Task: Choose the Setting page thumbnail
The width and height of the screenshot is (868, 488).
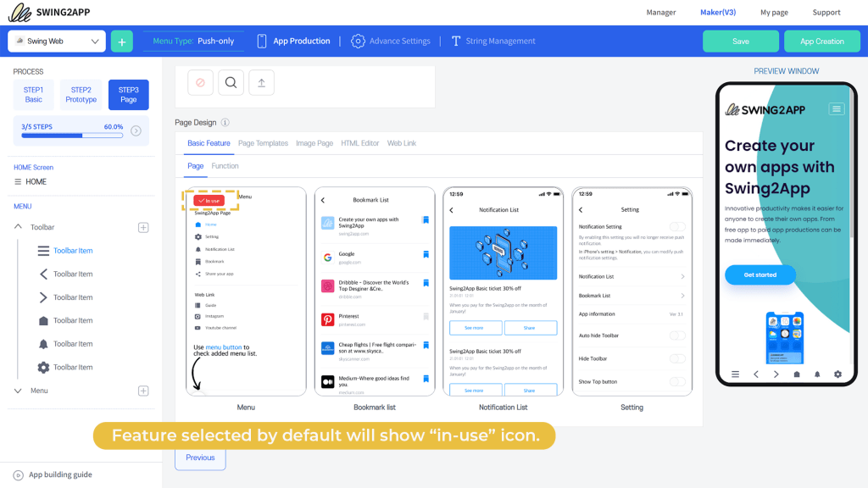Action: pyautogui.click(x=632, y=291)
